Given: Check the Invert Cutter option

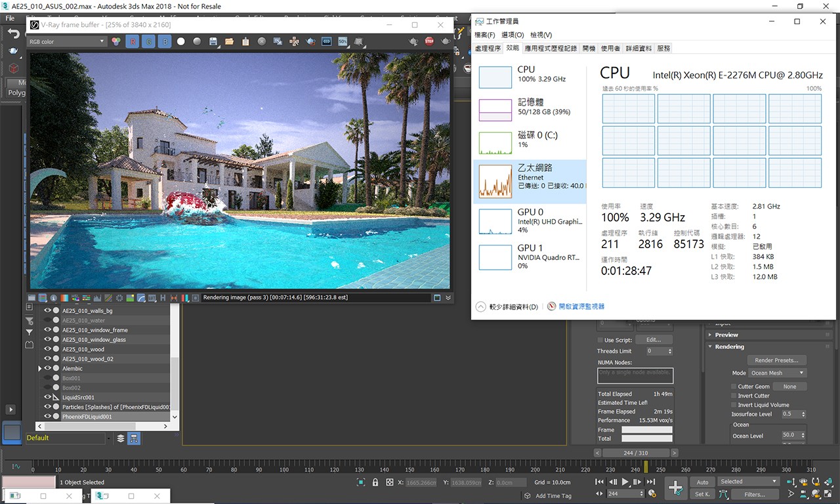Looking at the screenshot, I should pyautogui.click(x=734, y=396).
